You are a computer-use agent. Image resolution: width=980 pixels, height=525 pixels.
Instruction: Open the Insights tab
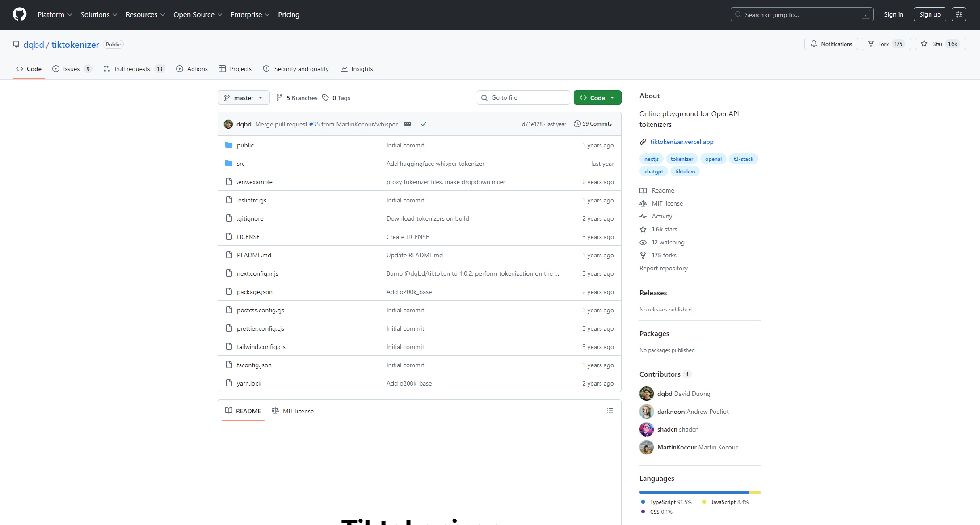pos(357,69)
